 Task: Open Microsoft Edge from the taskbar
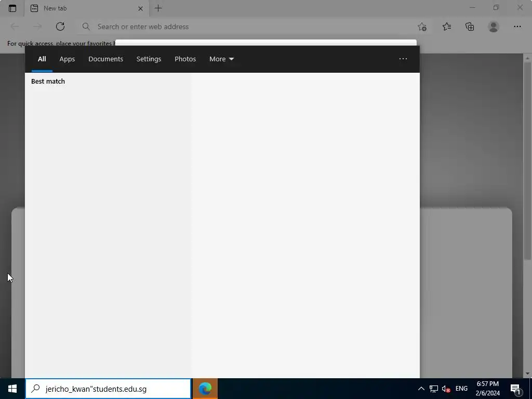pyautogui.click(x=205, y=389)
